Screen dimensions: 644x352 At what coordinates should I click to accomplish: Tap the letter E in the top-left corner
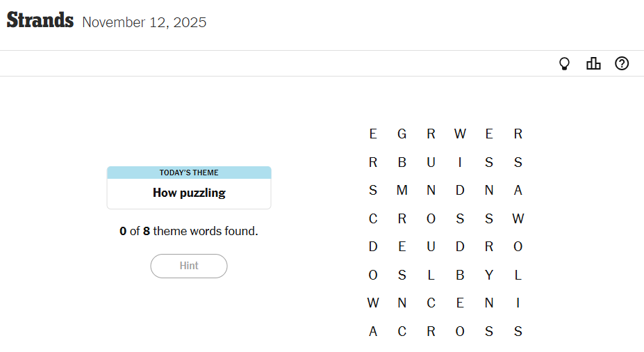[373, 134]
